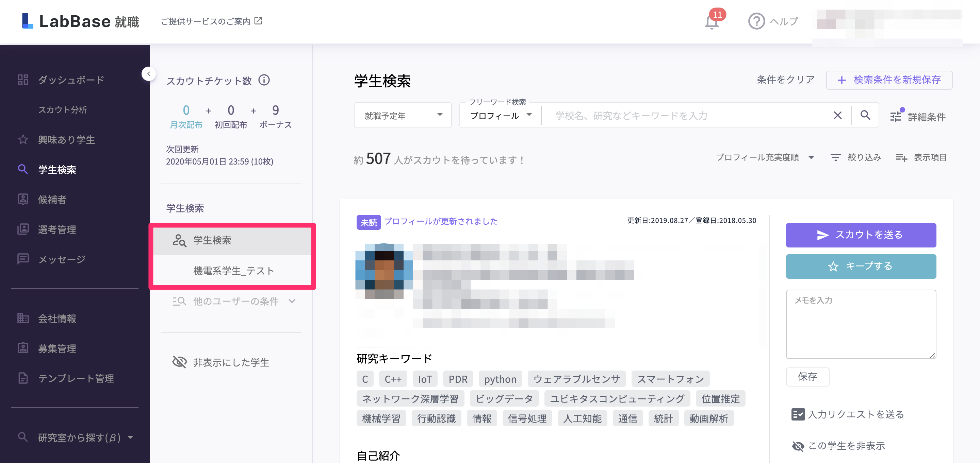The height and width of the screenshot is (463, 980).
Task: Toggle キープする to keep this student
Action: click(x=861, y=266)
